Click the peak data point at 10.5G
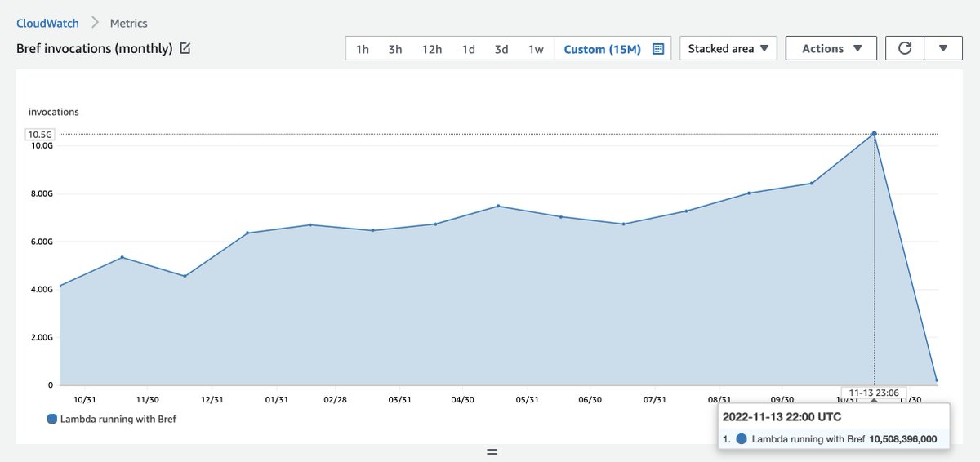This screenshot has width=980, height=462. click(x=874, y=133)
